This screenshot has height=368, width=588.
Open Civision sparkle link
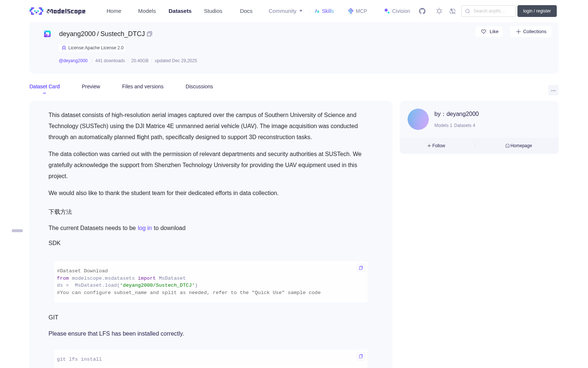[x=397, y=11]
